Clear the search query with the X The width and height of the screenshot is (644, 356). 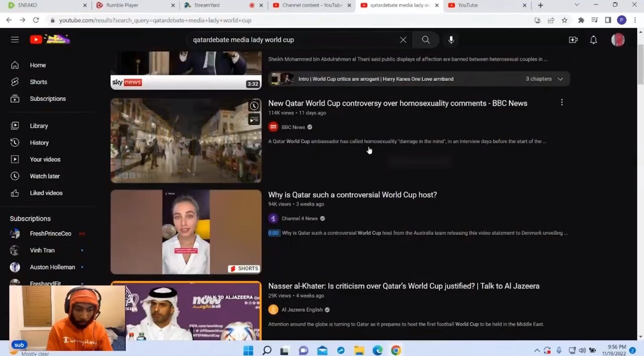[x=403, y=40]
